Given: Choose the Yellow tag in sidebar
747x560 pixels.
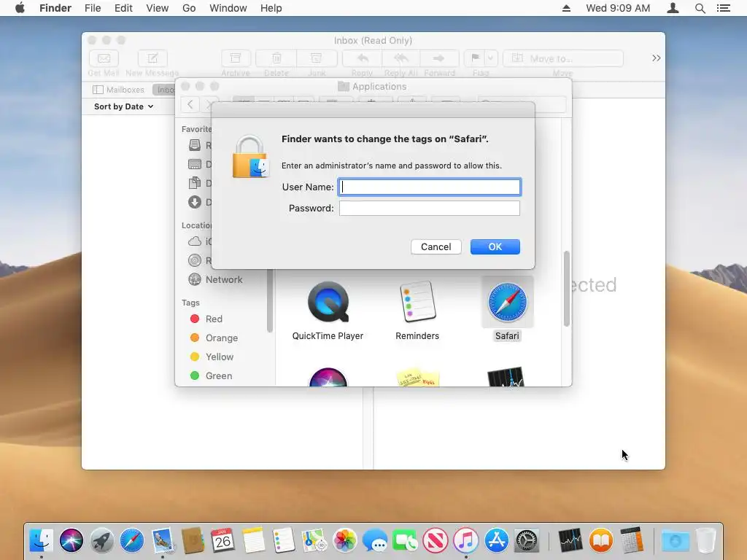Looking at the screenshot, I should tap(212, 357).
